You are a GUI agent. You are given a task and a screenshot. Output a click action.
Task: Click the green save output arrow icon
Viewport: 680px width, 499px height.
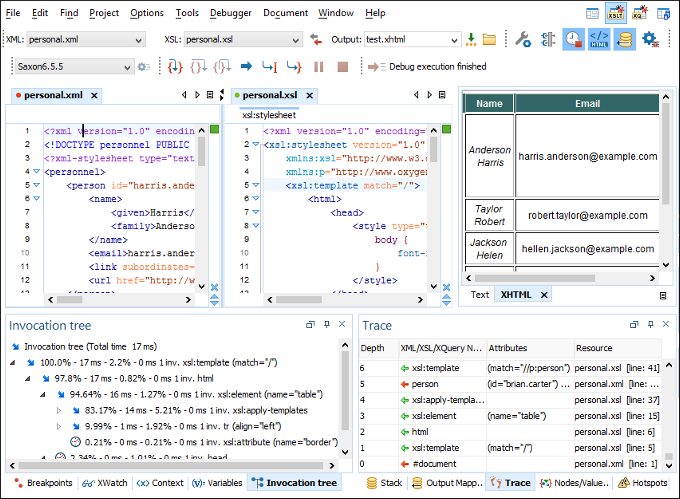pos(471,40)
